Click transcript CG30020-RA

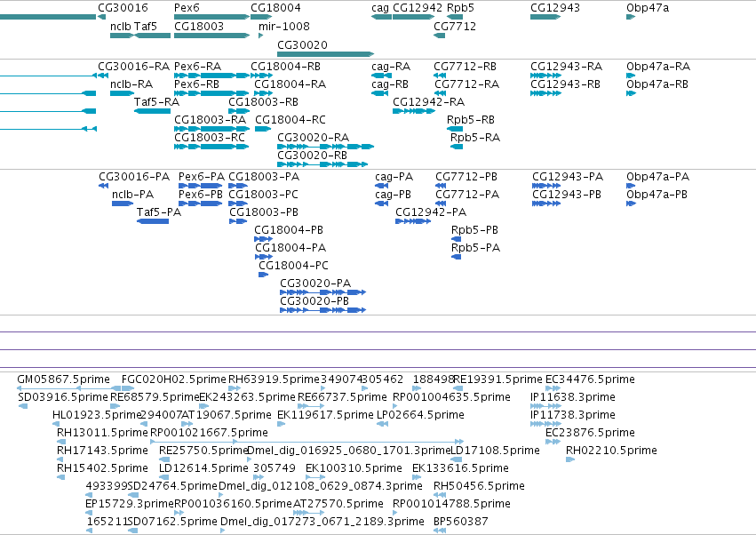tap(325, 147)
